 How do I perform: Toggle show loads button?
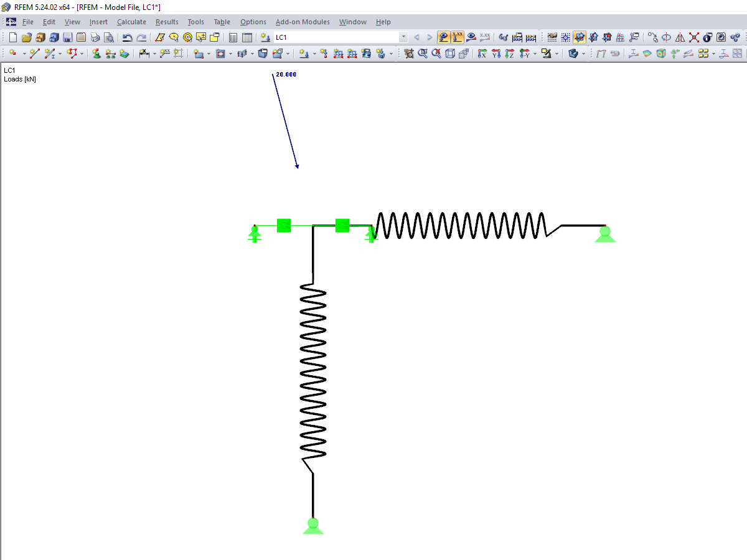443,37
